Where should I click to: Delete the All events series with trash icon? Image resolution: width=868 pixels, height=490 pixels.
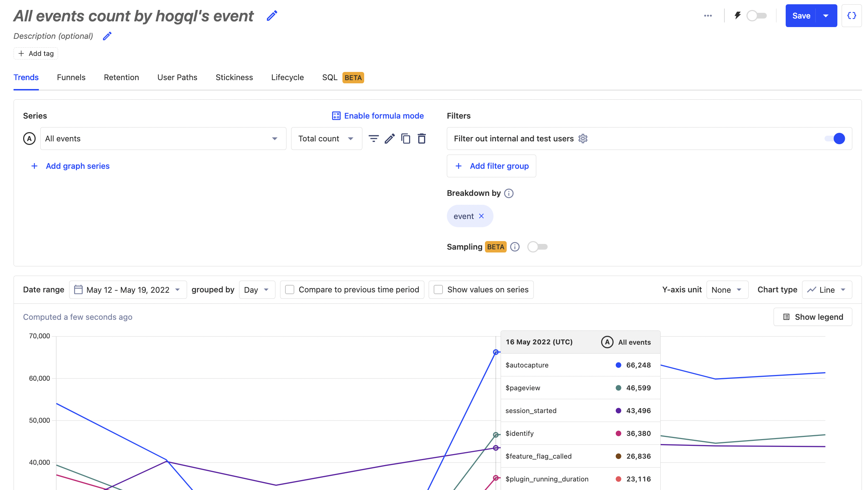click(x=421, y=139)
